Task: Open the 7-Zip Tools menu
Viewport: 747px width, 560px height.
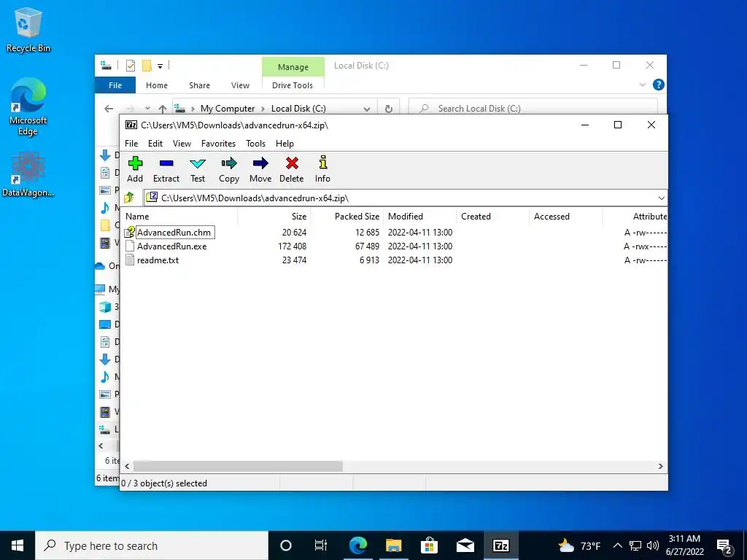Action: point(255,144)
